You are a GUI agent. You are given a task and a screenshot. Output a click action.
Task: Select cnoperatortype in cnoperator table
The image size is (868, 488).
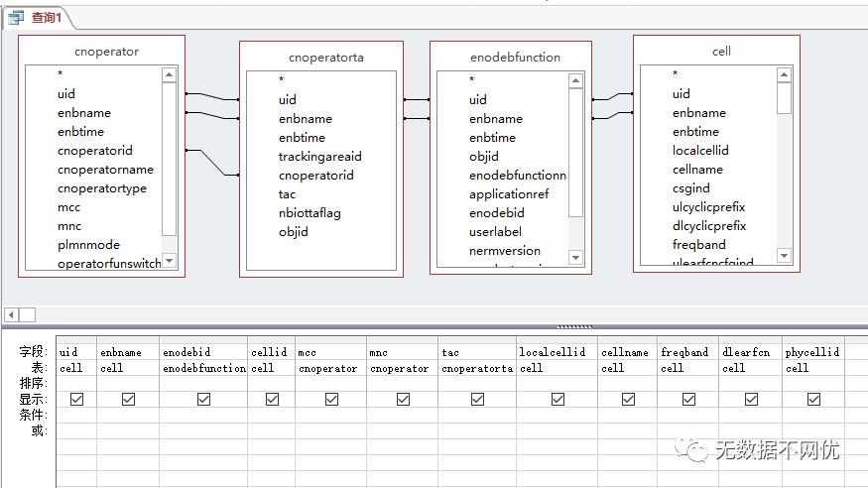tap(102, 188)
